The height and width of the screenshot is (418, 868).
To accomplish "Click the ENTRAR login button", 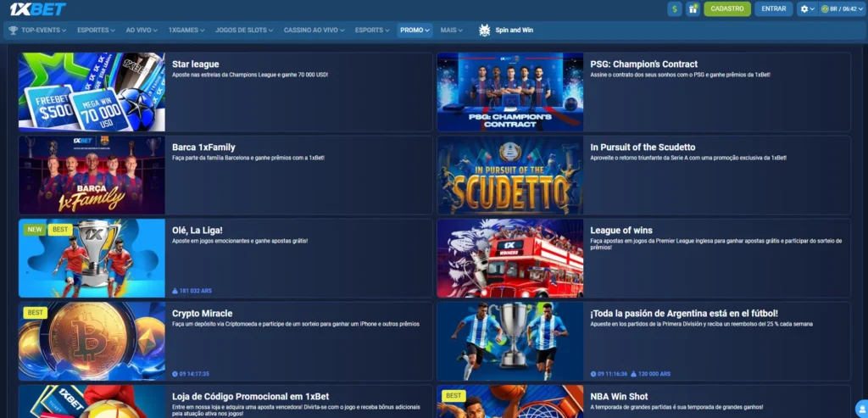I will (x=773, y=9).
